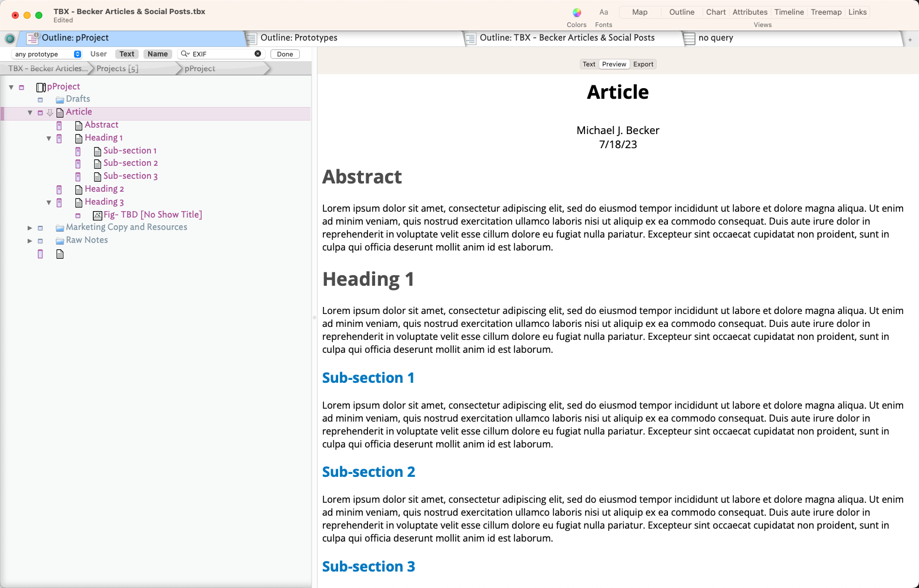Screen dimensions: 919x588
Task: Expand the Raw Notes container
Action: (30, 240)
